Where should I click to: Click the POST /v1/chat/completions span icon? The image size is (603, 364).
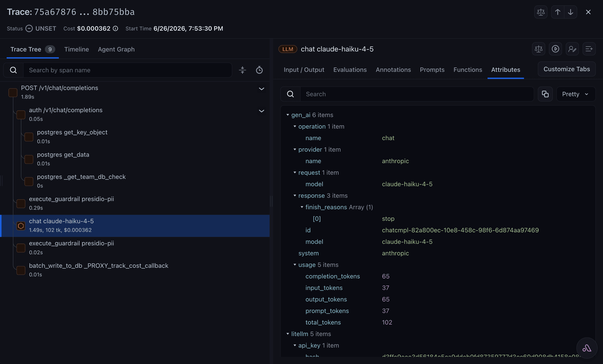pyautogui.click(x=13, y=92)
